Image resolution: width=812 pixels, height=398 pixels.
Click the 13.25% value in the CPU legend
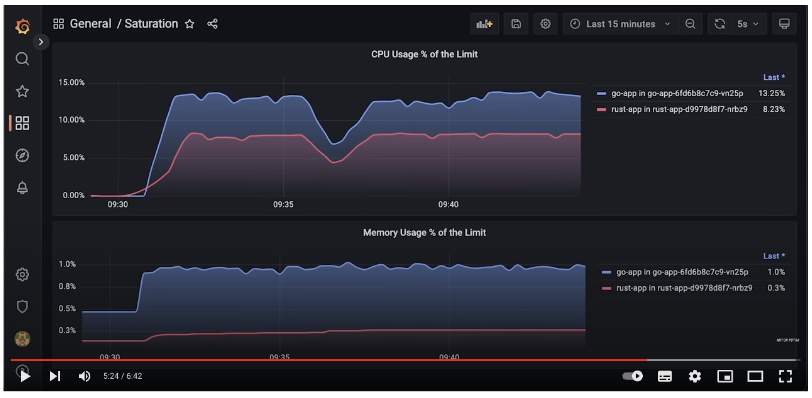[x=772, y=93]
